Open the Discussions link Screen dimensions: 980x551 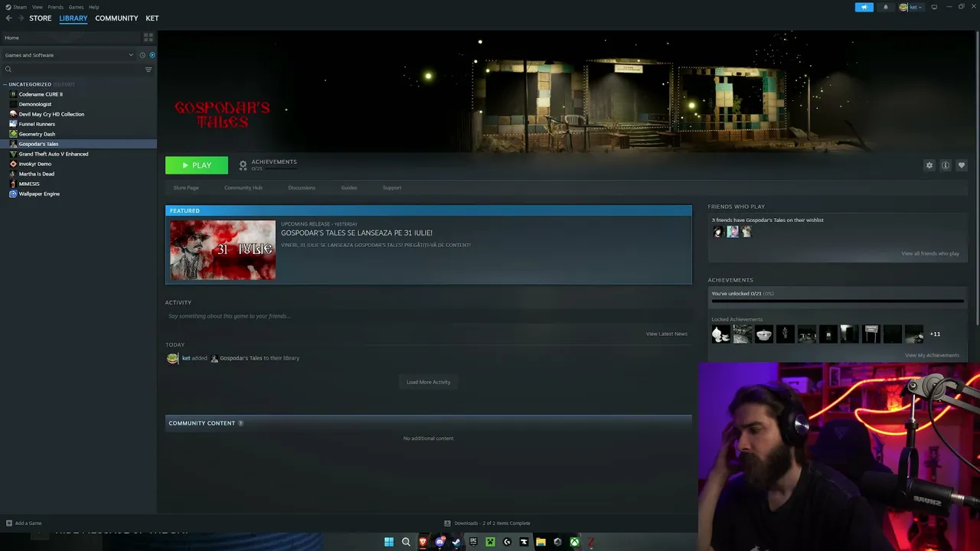point(302,187)
